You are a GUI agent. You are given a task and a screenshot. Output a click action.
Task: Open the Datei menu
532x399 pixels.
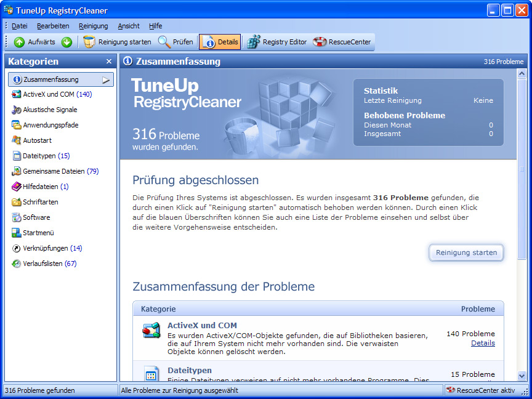pos(19,26)
